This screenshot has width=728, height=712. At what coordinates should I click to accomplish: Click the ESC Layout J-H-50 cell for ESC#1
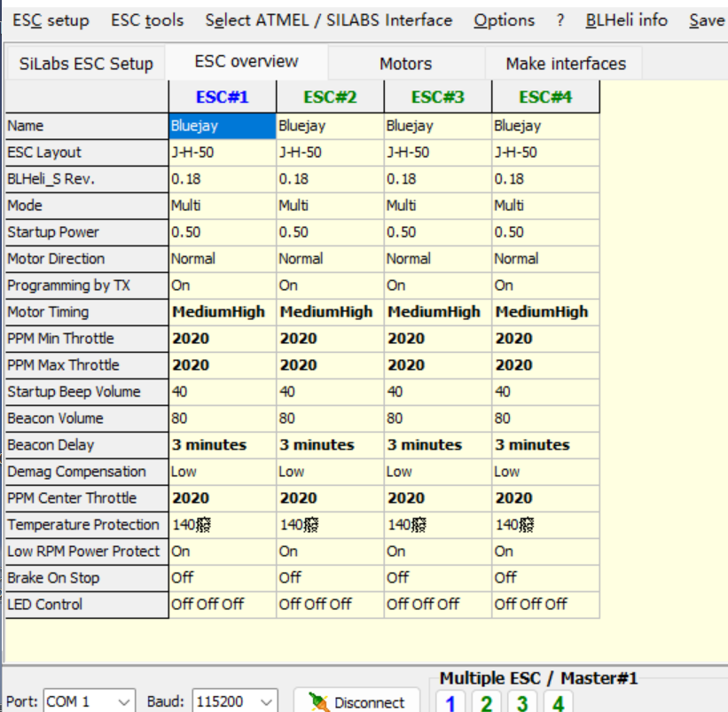coord(223,153)
